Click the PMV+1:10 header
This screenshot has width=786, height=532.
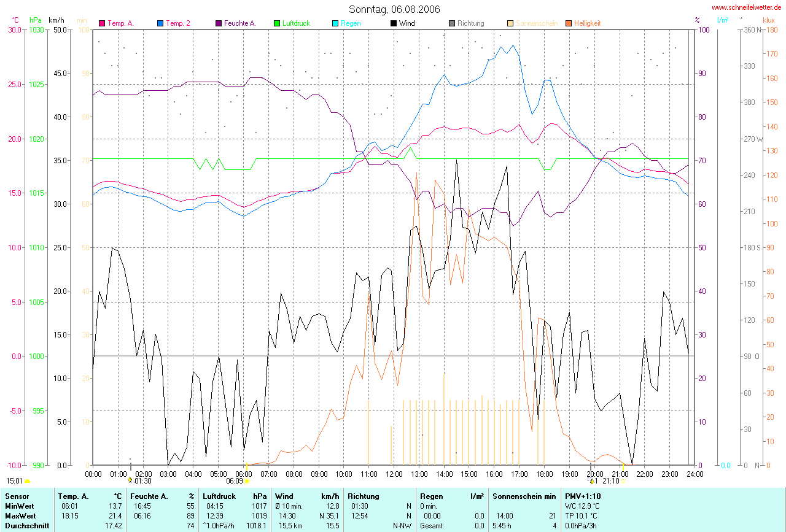pos(583,496)
